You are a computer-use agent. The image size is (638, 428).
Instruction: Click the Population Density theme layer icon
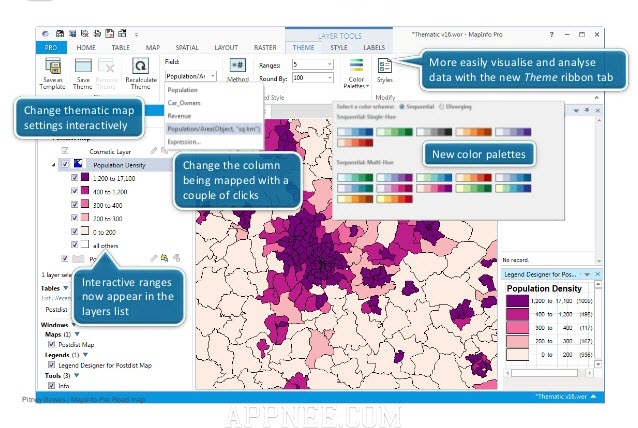[x=78, y=164]
